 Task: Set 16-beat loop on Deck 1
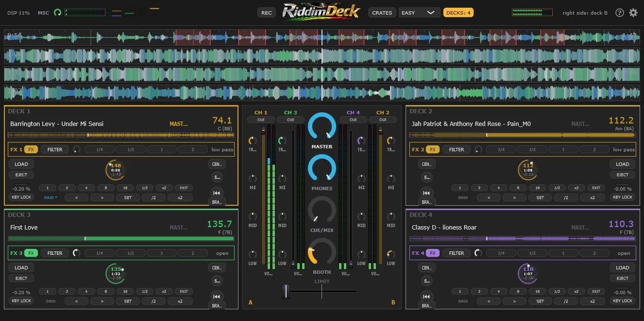pos(125,188)
